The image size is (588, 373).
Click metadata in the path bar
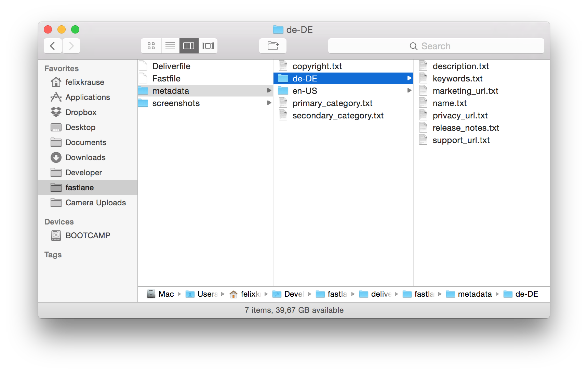469,294
